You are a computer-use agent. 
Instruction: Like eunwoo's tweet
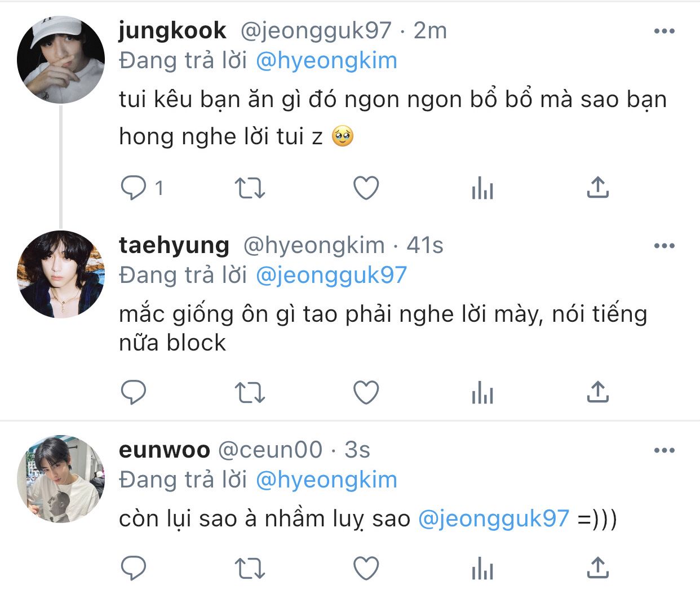366,568
